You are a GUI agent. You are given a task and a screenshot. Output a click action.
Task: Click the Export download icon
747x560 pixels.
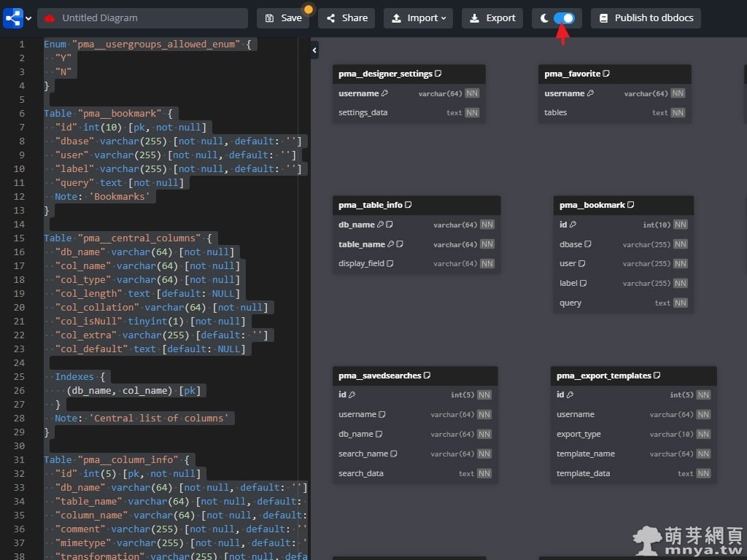tap(475, 17)
